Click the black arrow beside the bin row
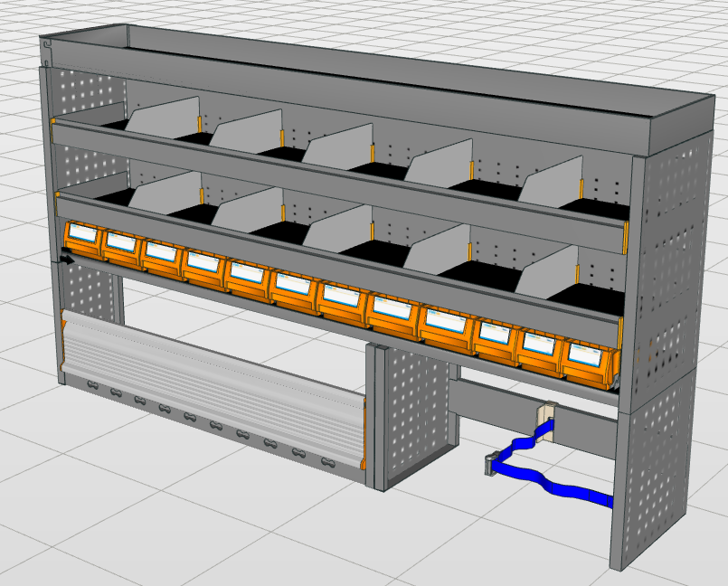The width and height of the screenshot is (728, 586). 67,258
